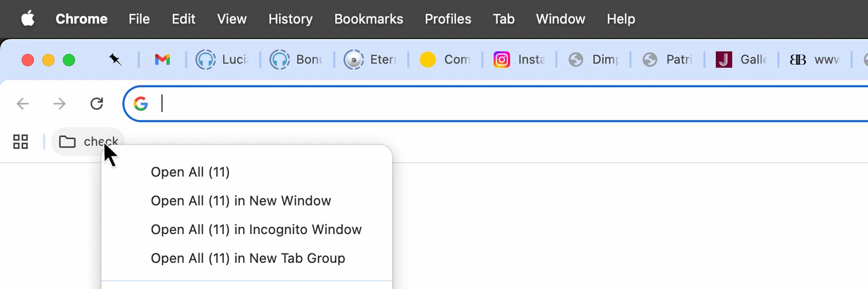Image resolution: width=868 pixels, height=289 pixels.
Task: Reload the current page
Action: tap(97, 104)
